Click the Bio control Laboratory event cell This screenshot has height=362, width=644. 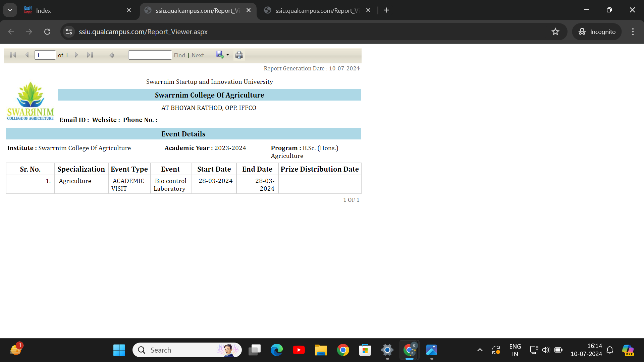tap(170, 185)
